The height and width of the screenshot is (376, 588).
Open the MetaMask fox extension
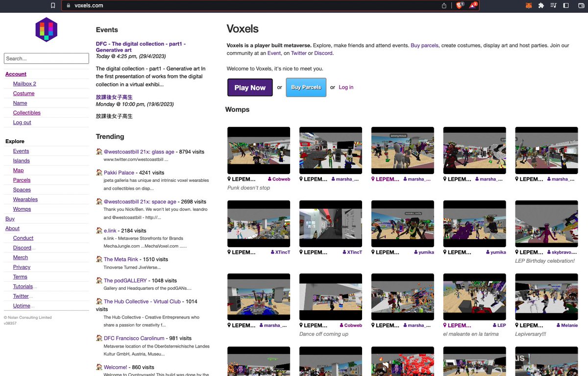(529, 5)
